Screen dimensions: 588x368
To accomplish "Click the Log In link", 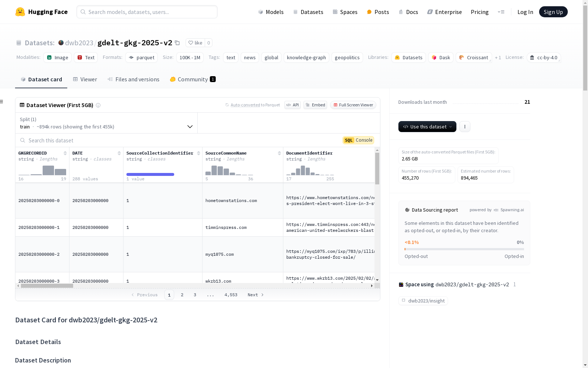I will click(525, 12).
